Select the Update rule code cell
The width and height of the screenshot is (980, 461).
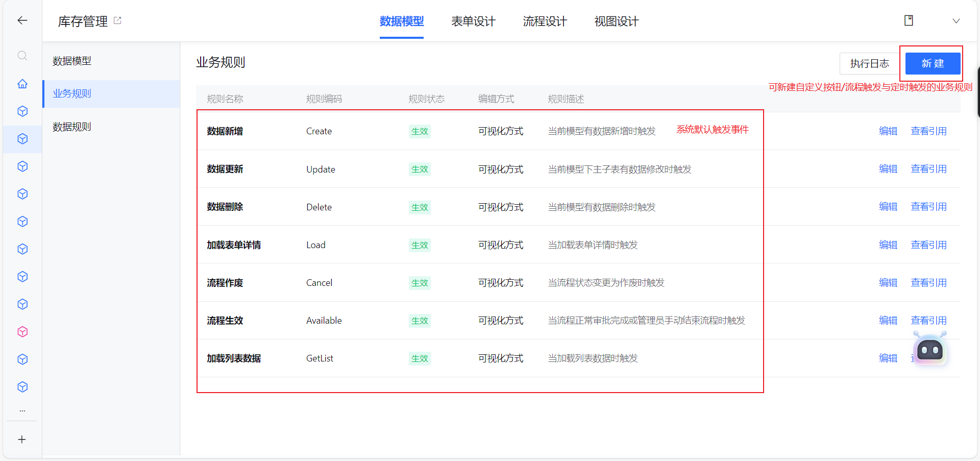point(321,169)
